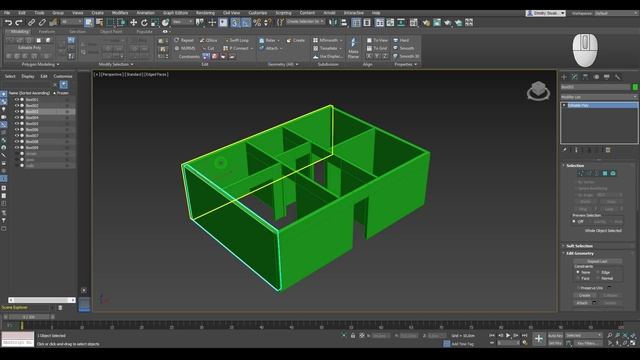640x360 pixels.
Task: Open the Render Setup teapot icon
Action: click(x=426, y=23)
